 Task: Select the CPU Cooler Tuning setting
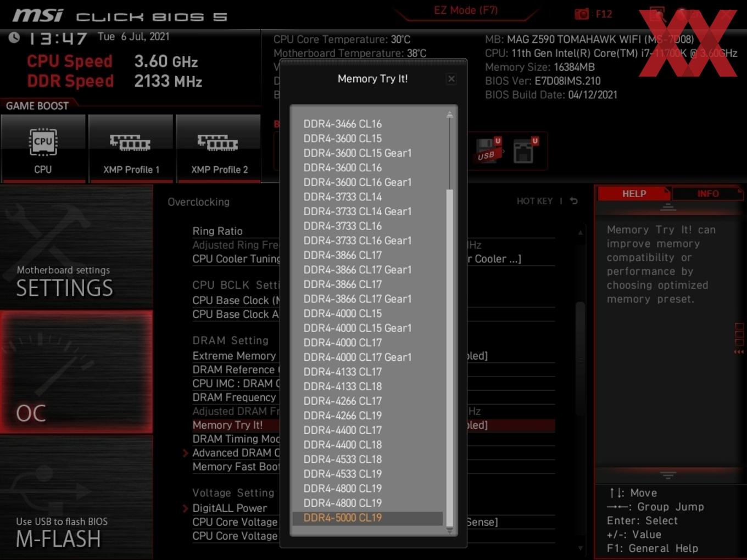[236, 259]
